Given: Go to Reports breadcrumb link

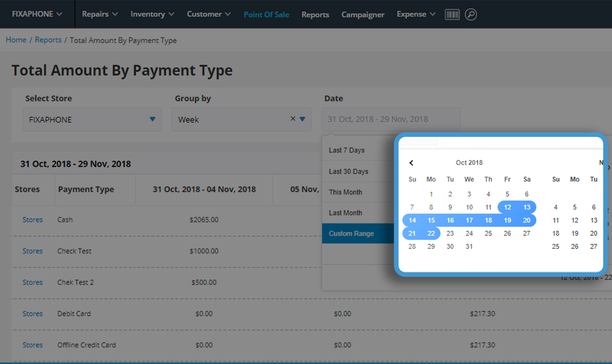Looking at the screenshot, I should click(48, 40).
